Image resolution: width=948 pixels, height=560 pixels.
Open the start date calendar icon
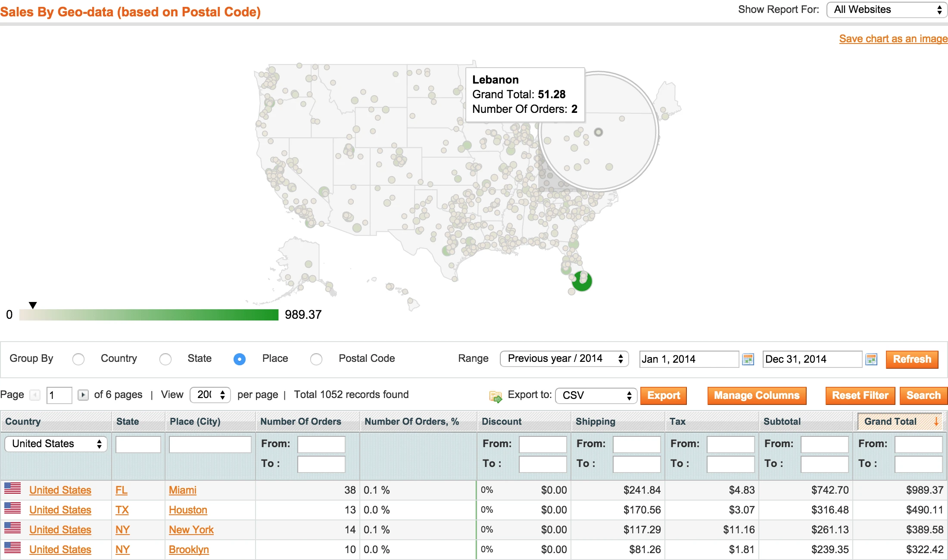pos(748,359)
